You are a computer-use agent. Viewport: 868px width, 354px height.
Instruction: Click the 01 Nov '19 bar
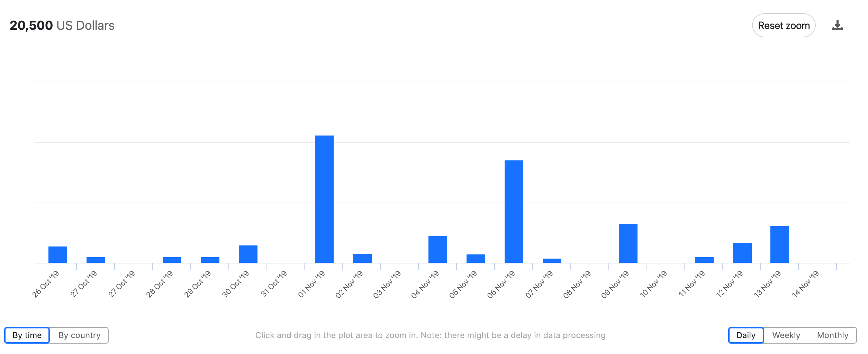coord(324,199)
